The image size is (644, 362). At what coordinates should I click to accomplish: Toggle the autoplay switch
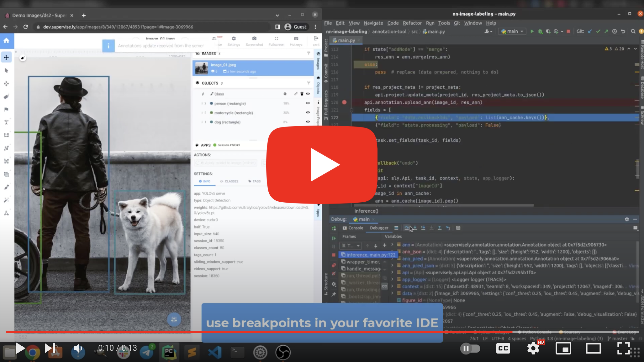(x=470, y=348)
